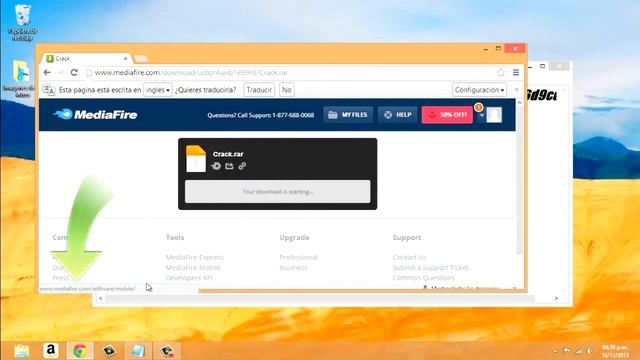
Task: Open a new tab button
Action: pos(141,59)
